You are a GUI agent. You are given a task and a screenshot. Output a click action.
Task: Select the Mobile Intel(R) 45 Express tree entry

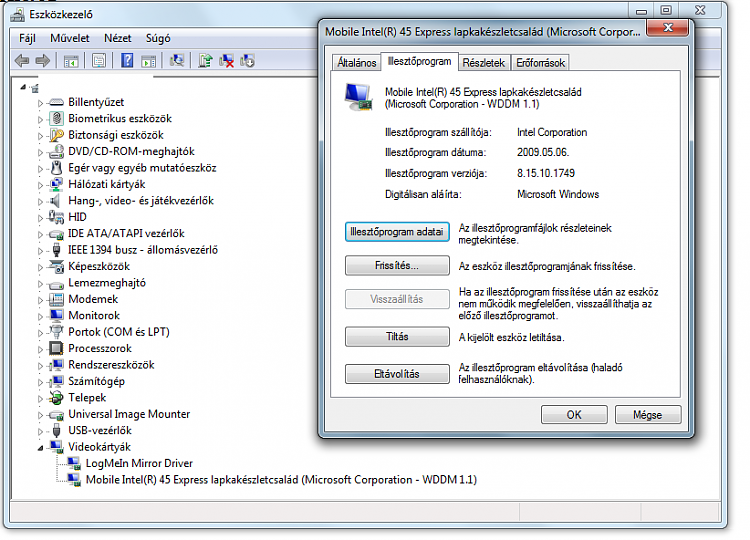click(x=281, y=480)
